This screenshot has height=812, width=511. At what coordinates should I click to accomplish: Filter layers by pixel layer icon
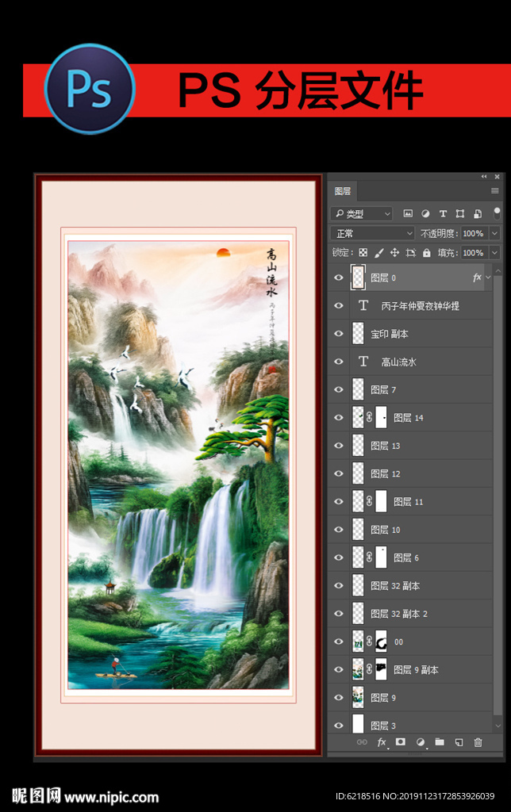408,213
